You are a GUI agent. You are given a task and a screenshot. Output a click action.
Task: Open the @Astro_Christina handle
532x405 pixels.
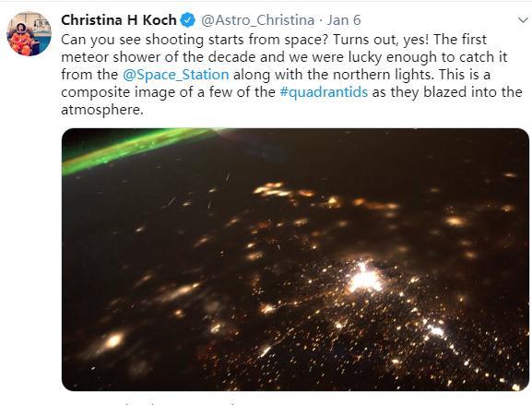(257, 20)
